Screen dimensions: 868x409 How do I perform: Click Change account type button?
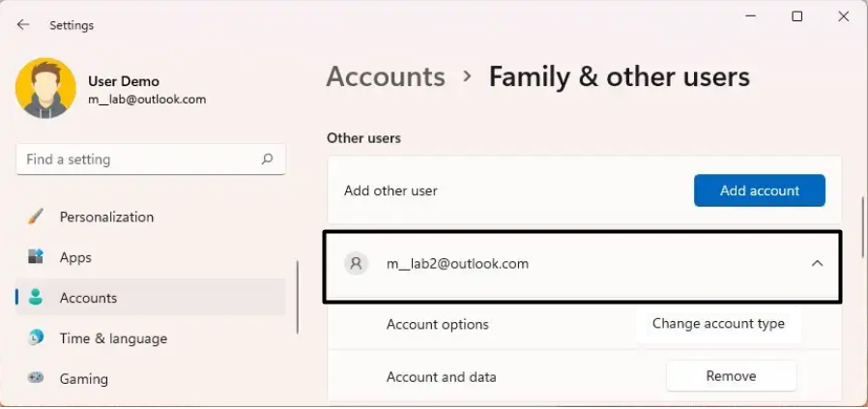pos(718,324)
